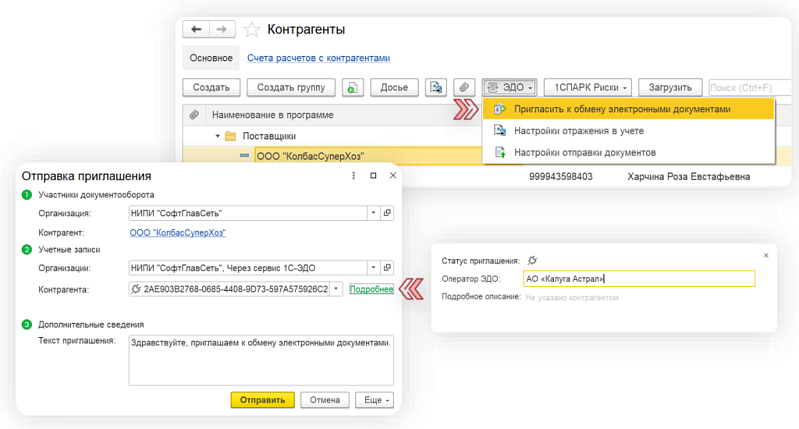The image size is (799, 429).
Task: Go back using the left arrow button
Action: (196, 29)
